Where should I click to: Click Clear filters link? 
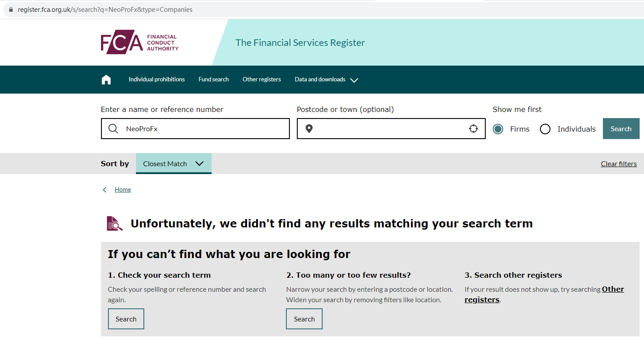[x=619, y=164]
